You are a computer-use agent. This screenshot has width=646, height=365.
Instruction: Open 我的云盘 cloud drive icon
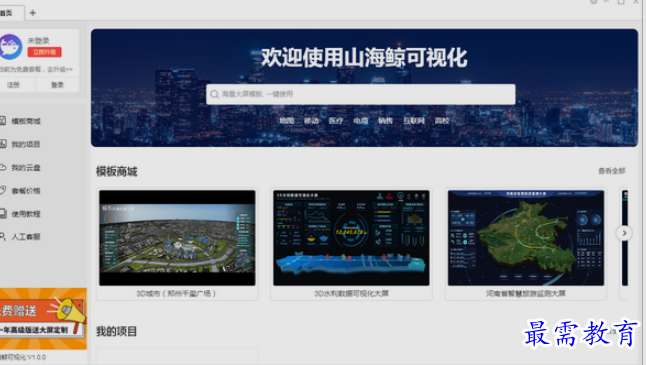point(2,167)
